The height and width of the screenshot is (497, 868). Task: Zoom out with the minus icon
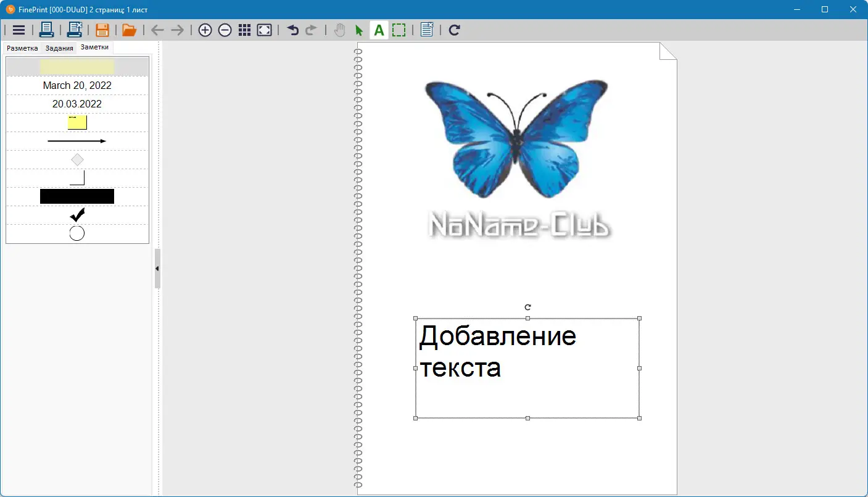pyautogui.click(x=225, y=30)
